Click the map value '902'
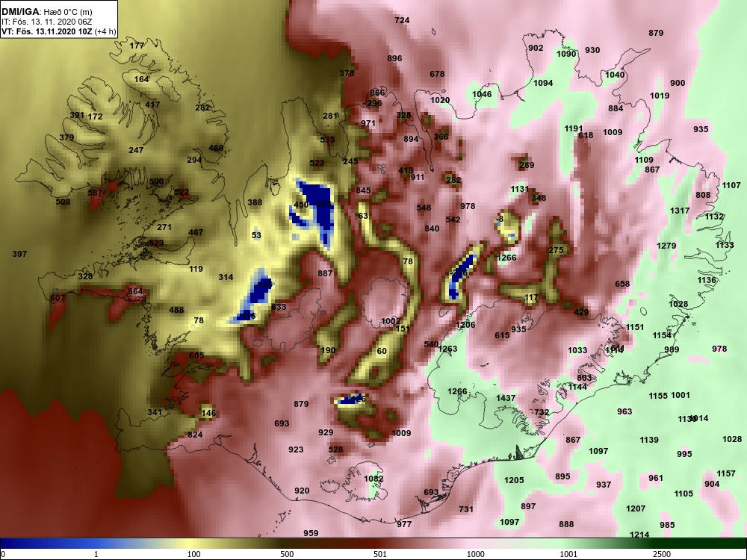The image size is (747, 560). tap(536, 48)
